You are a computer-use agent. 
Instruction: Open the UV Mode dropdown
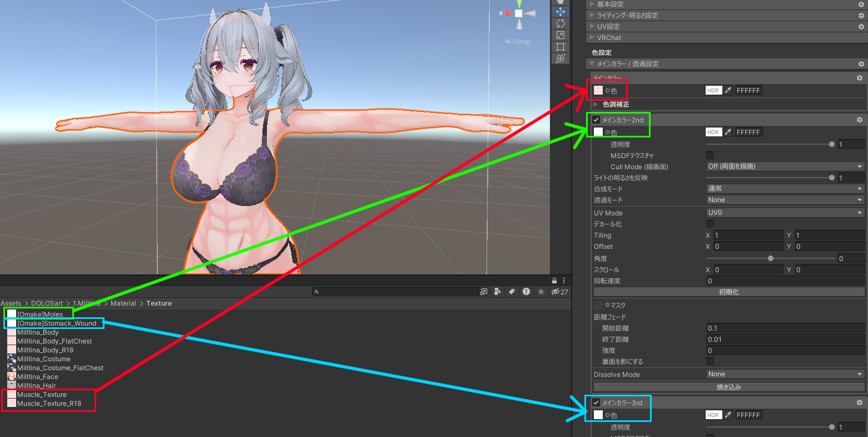[x=785, y=213]
